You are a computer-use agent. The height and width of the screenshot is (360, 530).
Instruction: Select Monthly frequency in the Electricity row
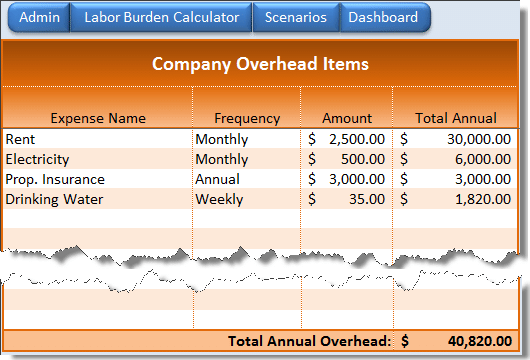(x=246, y=159)
